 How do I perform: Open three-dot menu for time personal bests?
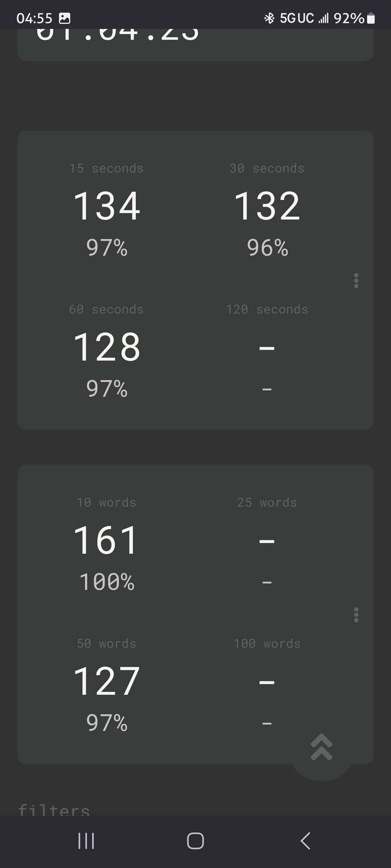click(x=356, y=281)
